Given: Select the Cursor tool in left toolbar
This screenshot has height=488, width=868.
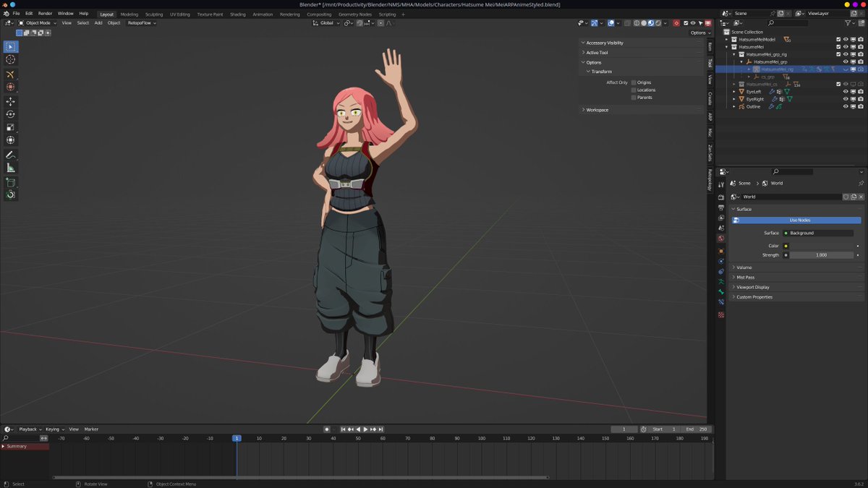Looking at the screenshot, I should click(10, 59).
